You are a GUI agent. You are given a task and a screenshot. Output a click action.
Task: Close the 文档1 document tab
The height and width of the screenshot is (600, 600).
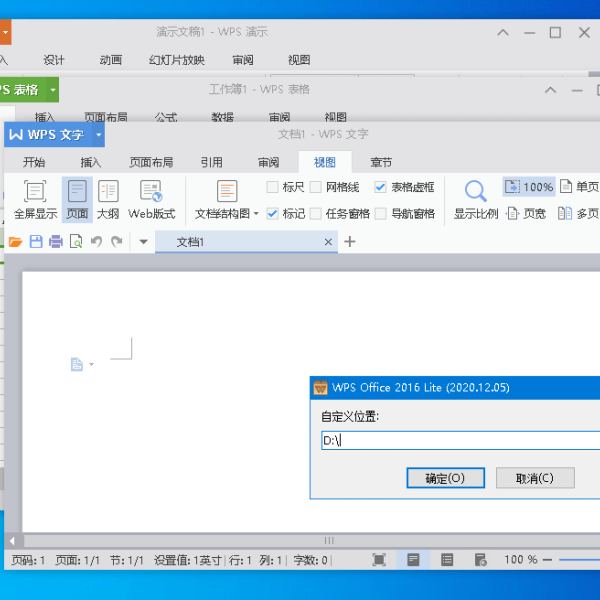click(x=328, y=242)
